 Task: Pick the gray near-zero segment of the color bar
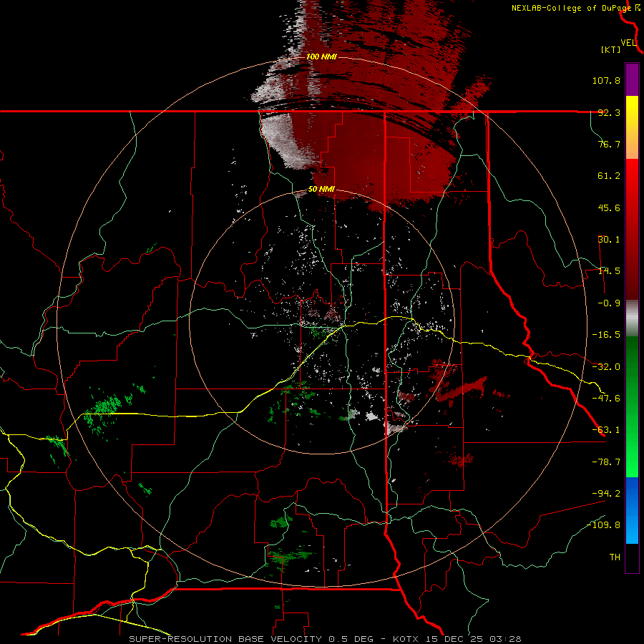pyautogui.click(x=632, y=318)
